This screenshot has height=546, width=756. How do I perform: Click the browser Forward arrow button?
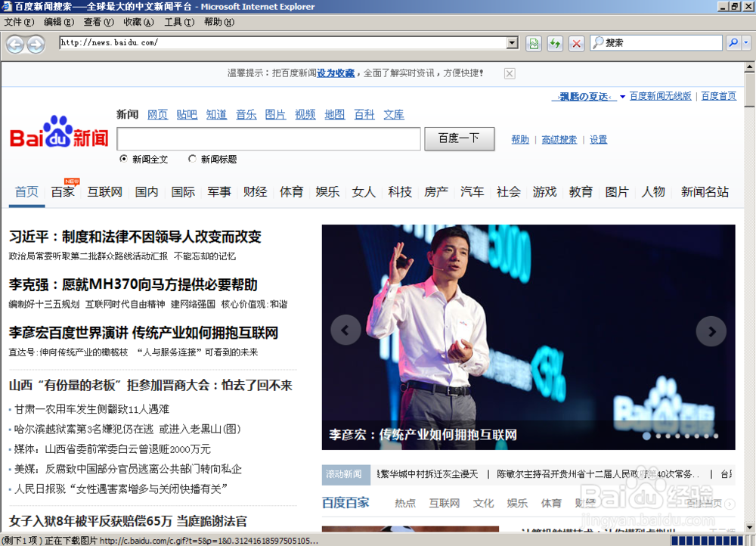(36, 45)
